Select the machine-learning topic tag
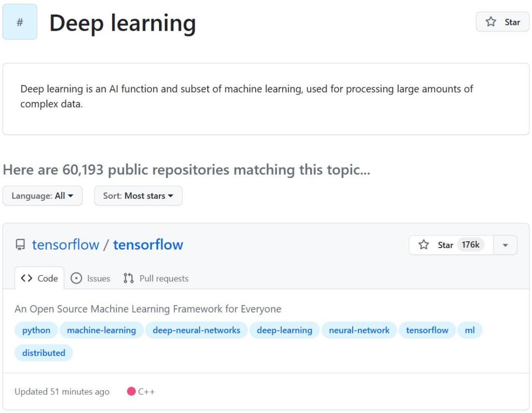This screenshot has width=532, height=413. tap(101, 330)
